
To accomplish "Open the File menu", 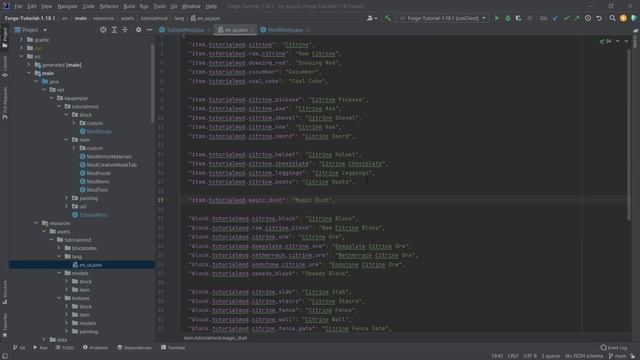I will [18, 6].
